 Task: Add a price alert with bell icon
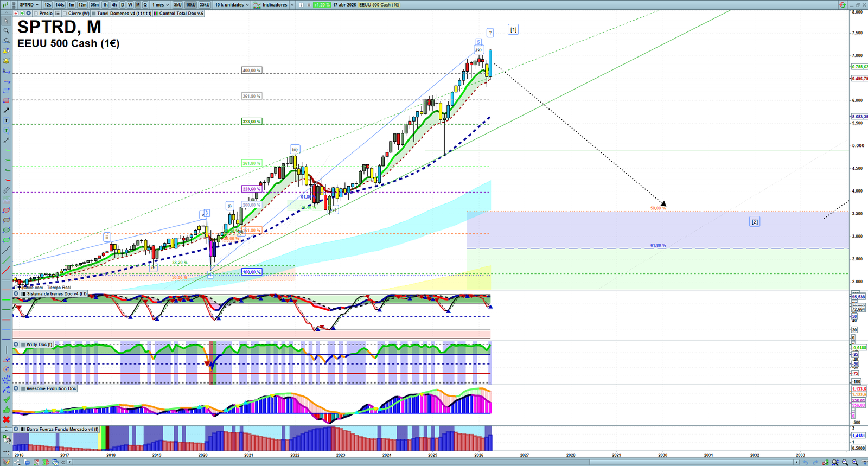pyautogui.click(x=6, y=61)
